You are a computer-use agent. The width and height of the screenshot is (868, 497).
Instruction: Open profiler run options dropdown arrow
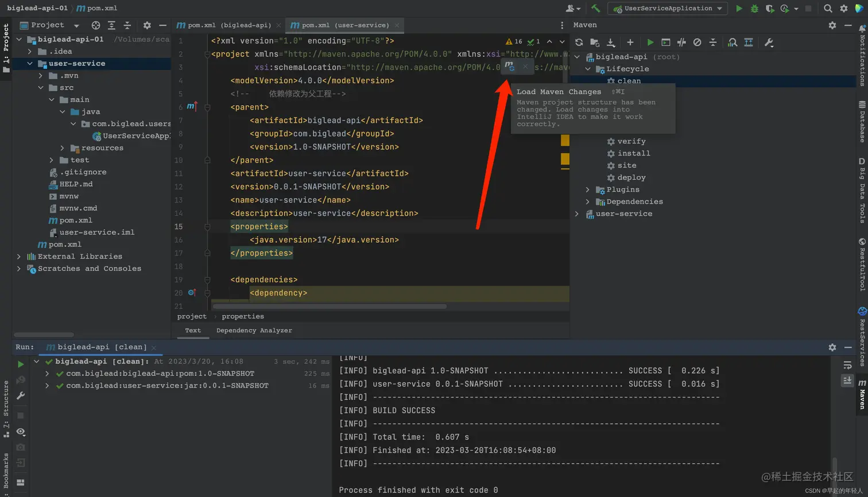point(796,9)
